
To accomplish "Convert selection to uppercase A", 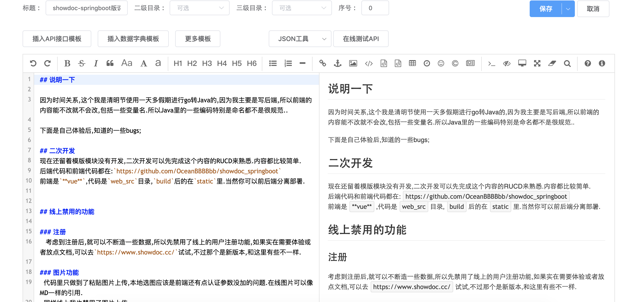I will click(144, 63).
